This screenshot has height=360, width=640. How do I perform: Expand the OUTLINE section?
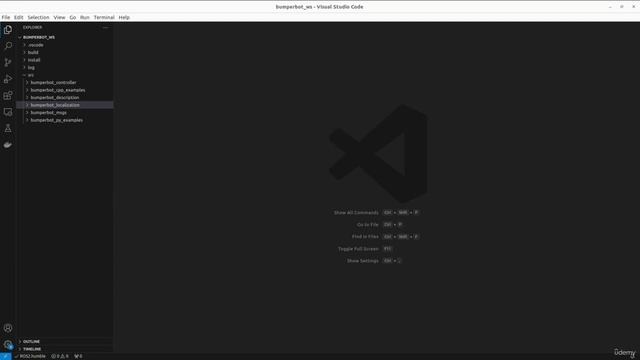(64, 342)
